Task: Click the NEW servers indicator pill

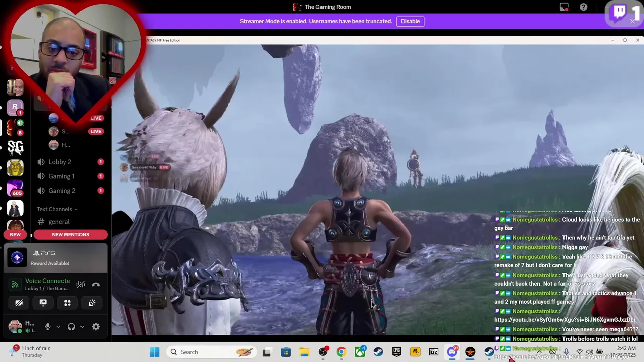Action: 15,235
